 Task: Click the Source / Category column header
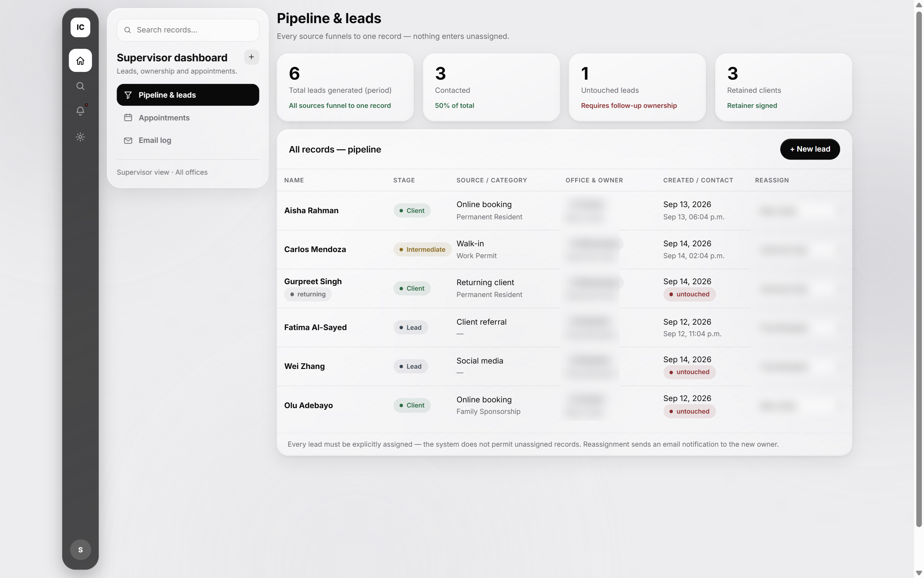point(492,180)
